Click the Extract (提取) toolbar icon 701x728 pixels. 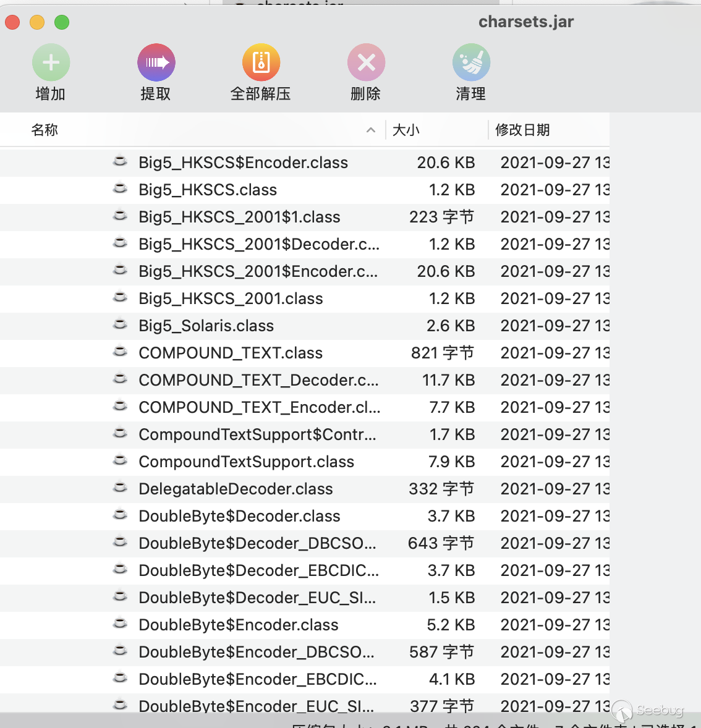click(156, 62)
